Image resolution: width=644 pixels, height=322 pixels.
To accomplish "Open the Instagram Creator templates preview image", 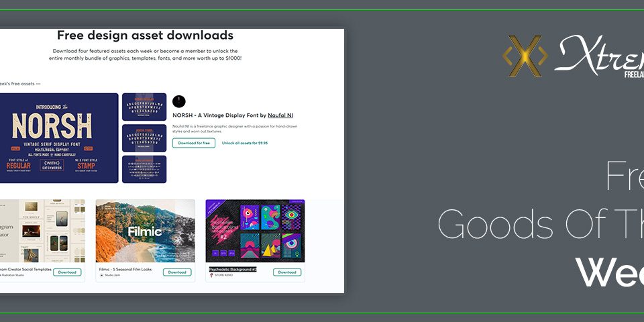I will 42,231.
